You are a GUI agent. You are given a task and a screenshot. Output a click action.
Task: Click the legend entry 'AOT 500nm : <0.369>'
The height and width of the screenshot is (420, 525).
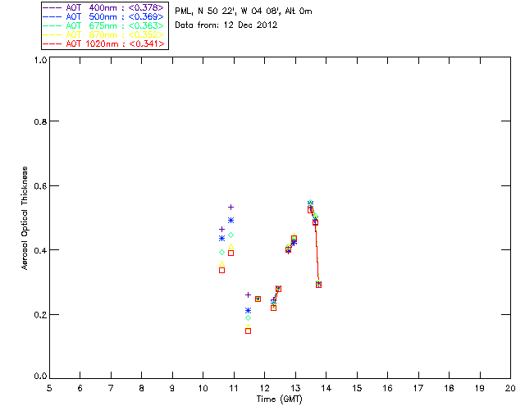[x=103, y=16]
